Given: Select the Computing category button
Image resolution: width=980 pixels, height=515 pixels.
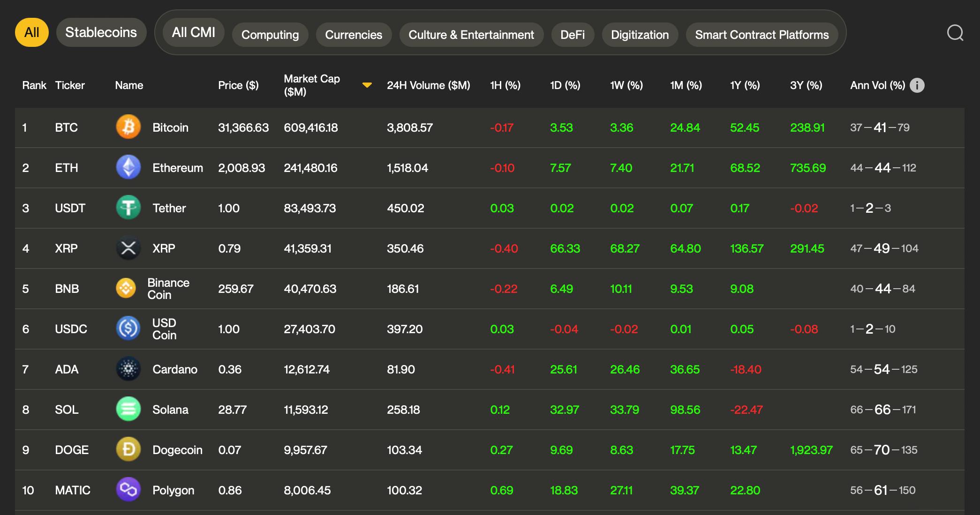Looking at the screenshot, I should (270, 35).
